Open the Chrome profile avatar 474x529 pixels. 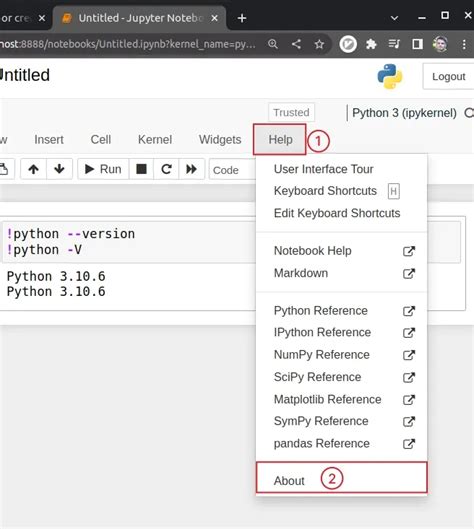[440, 44]
